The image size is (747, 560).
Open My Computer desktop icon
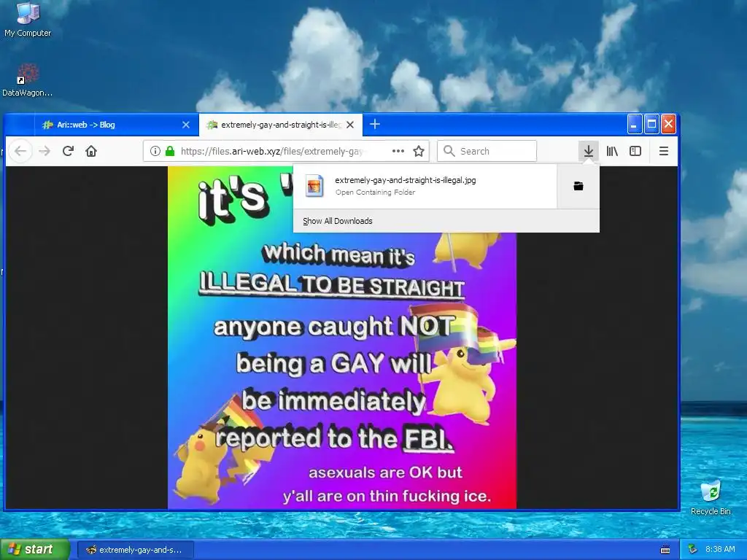(x=28, y=20)
